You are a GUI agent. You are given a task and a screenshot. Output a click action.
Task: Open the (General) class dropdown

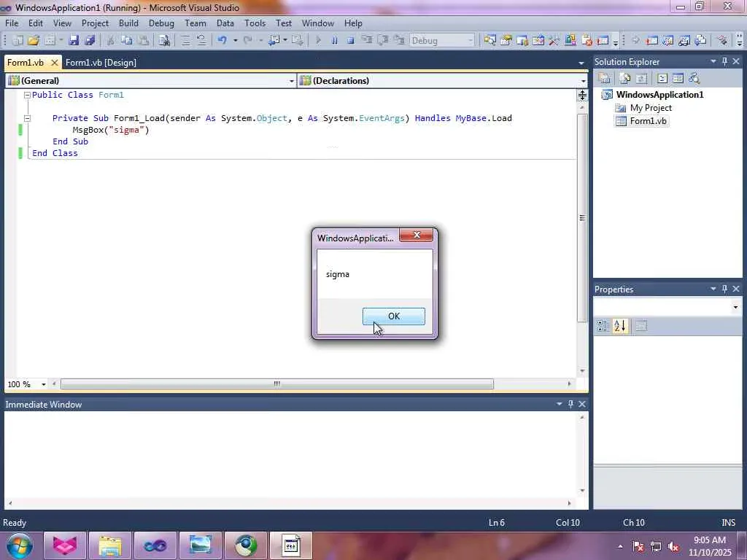[292, 81]
